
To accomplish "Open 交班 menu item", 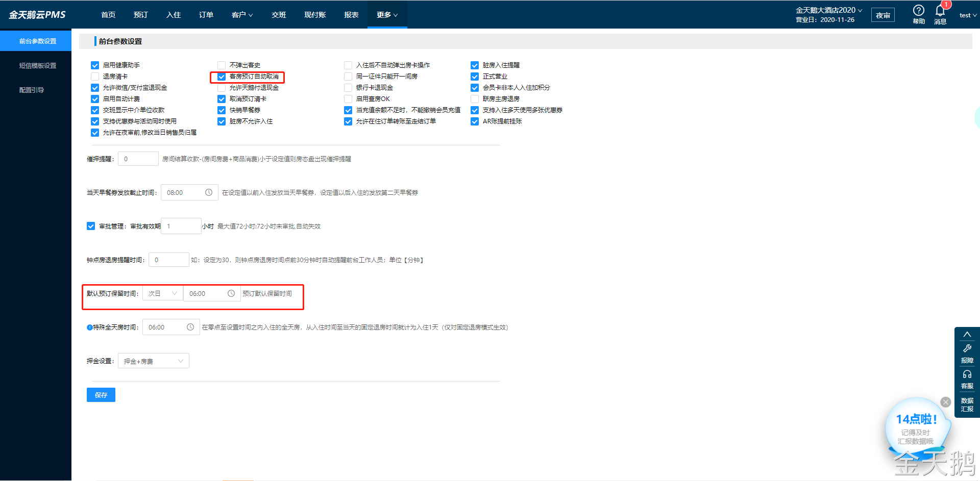I will (x=279, y=15).
